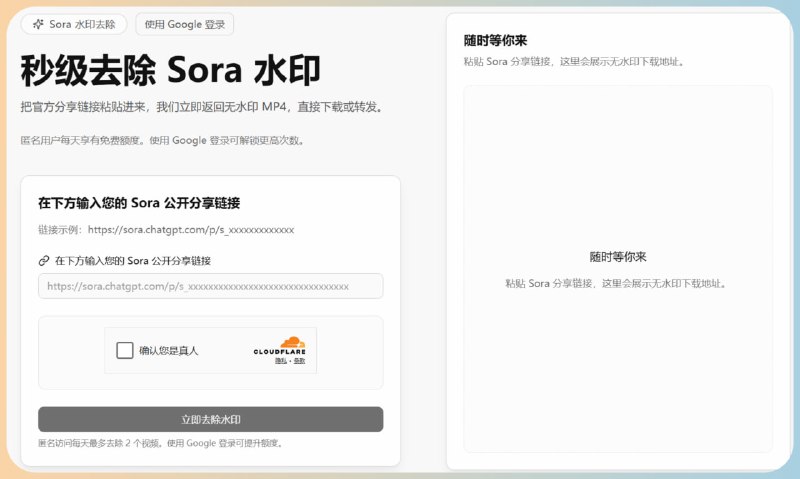Screen dimensions: 800x479
Task: Click the 匿名用户每天享有免费额度 notice text
Action: [162, 140]
